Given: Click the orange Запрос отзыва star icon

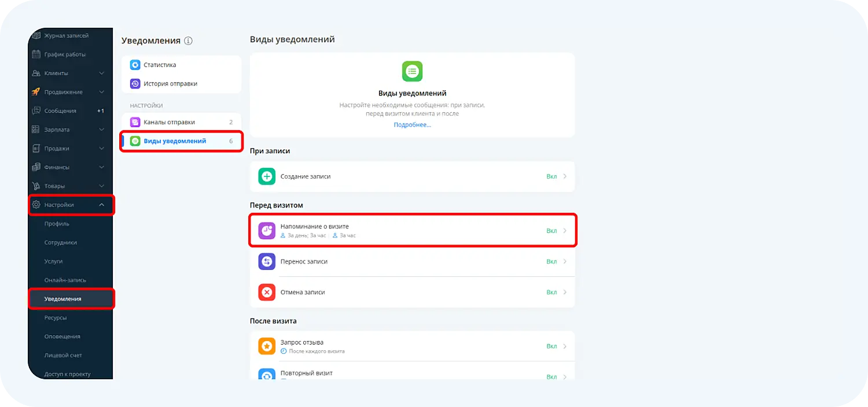Looking at the screenshot, I should click(267, 346).
